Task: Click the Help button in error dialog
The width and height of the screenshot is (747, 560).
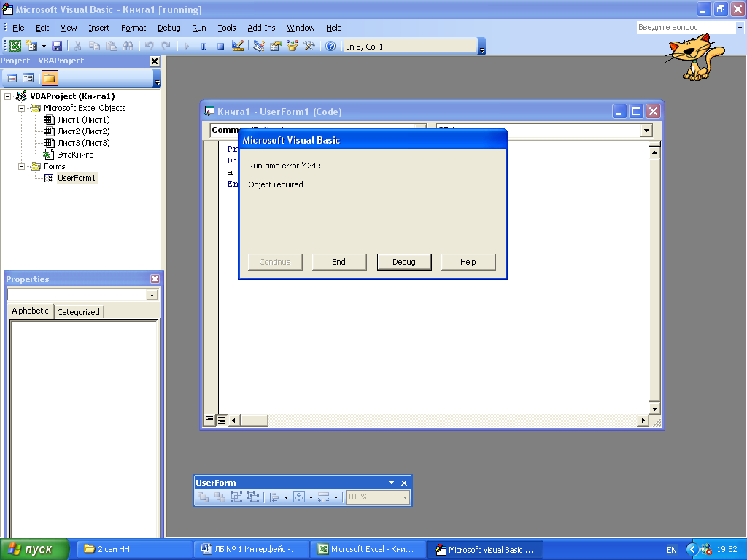Action: click(x=468, y=262)
